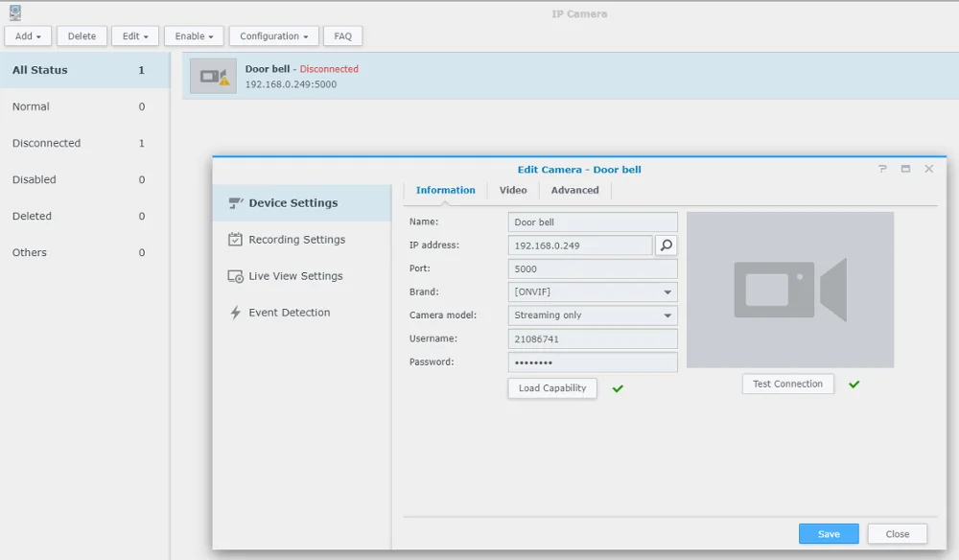Open the Configuration dropdown menu
The height and width of the screenshot is (560, 959).
pos(273,36)
